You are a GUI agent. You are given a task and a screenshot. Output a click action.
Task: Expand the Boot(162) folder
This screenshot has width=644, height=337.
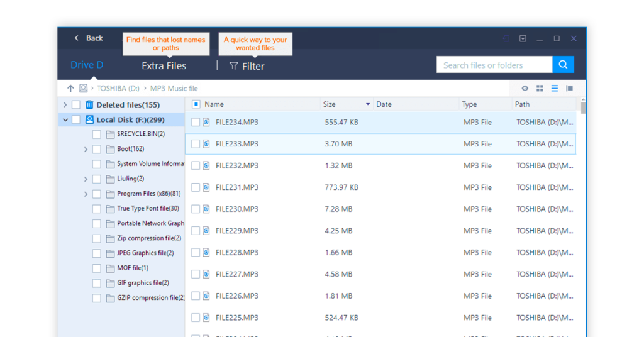86,150
